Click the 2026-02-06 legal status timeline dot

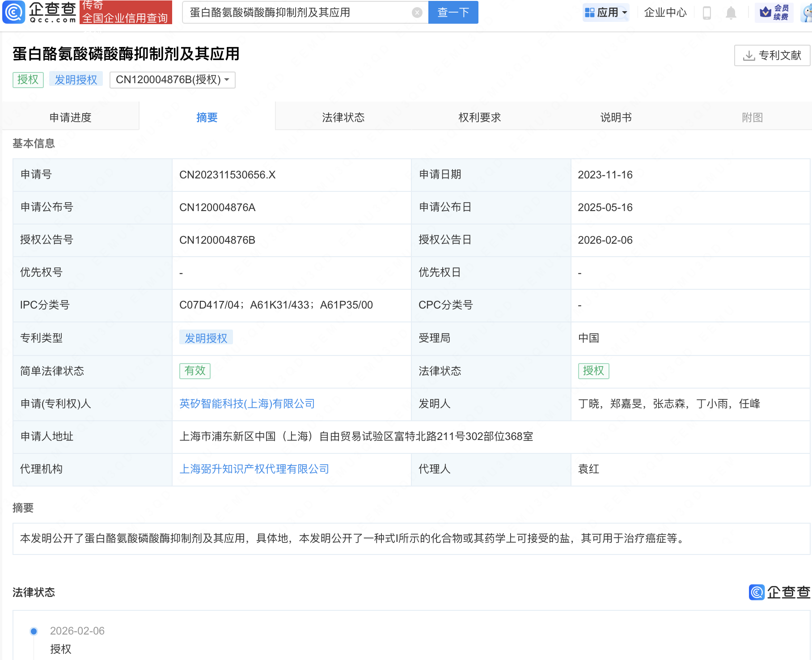tap(34, 631)
